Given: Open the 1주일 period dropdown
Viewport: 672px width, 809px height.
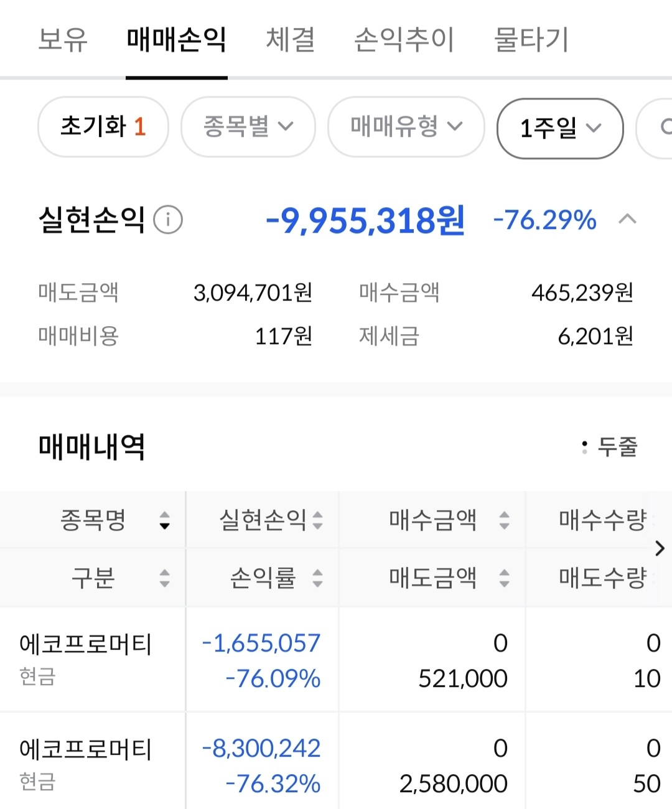Looking at the screenshot, I should (559, 128).
